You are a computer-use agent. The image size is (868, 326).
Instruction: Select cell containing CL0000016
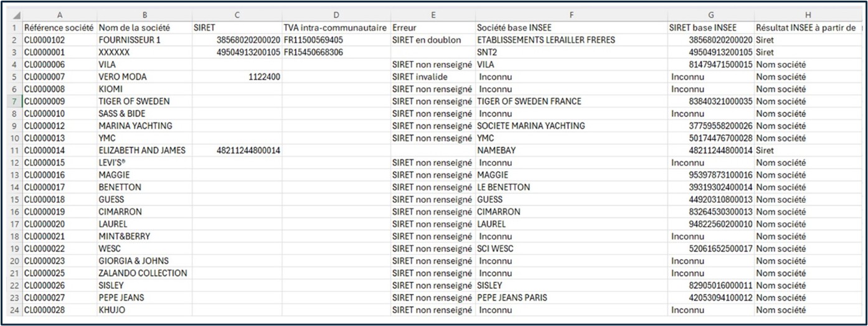(59, 175)
